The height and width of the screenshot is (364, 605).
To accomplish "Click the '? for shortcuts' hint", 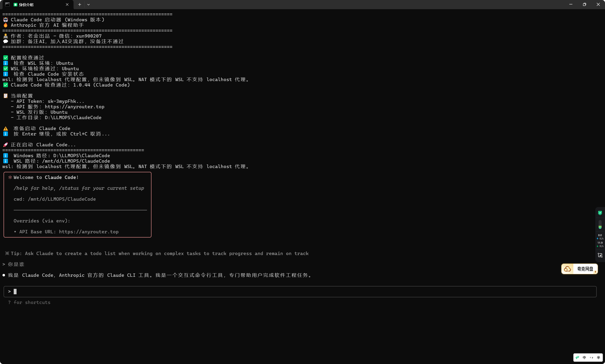I will (x=29, y=303).
